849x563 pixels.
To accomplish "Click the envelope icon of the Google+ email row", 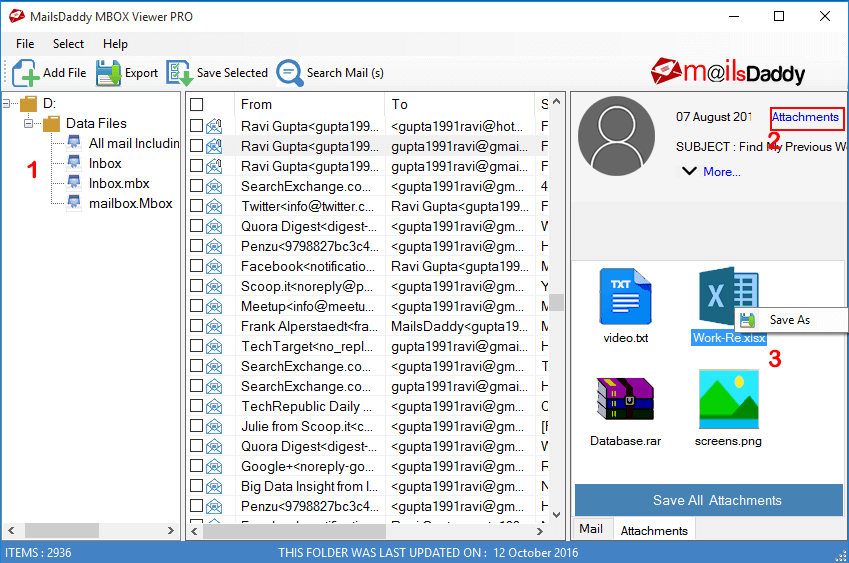I will click(214, 467).
